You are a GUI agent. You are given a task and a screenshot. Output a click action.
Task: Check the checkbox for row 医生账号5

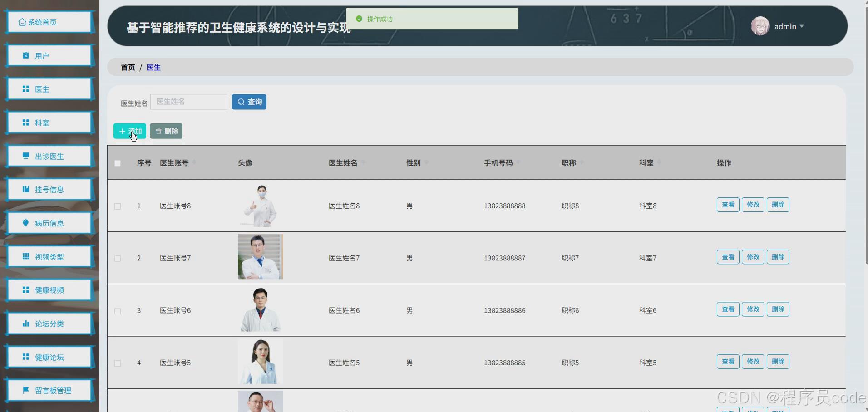coord(118,363)
